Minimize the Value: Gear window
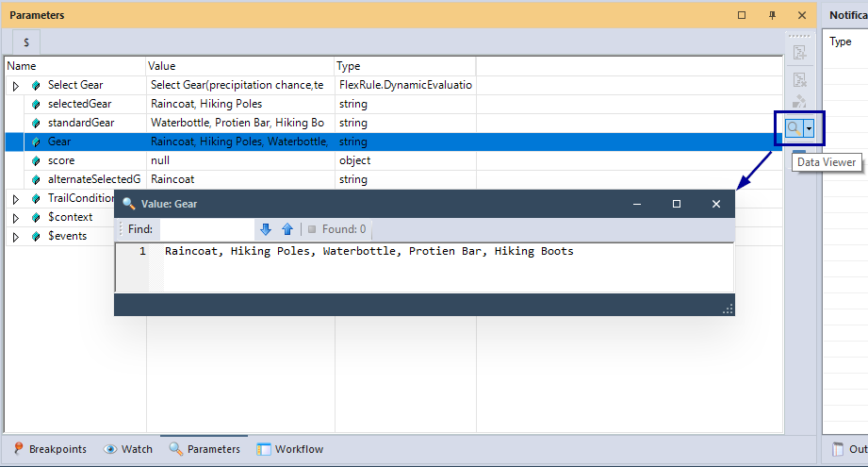This screenshot has height=467, width=868. click(x=637, y=205)
